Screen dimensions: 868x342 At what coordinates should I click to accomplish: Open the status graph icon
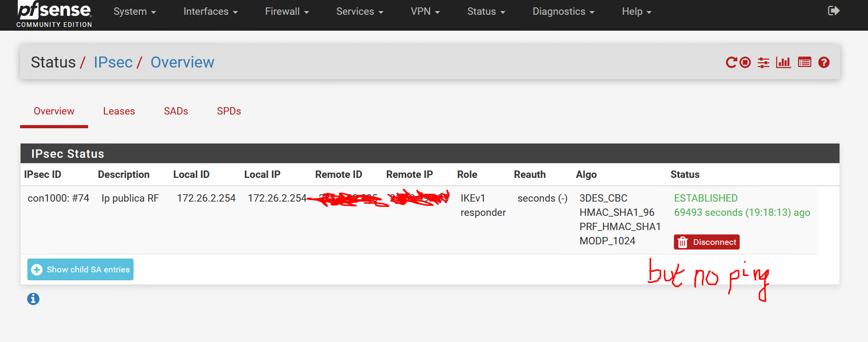784,62
